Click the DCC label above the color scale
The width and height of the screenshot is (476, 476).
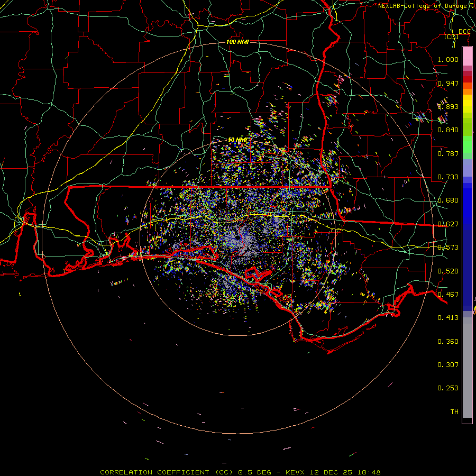click(464, 32)
